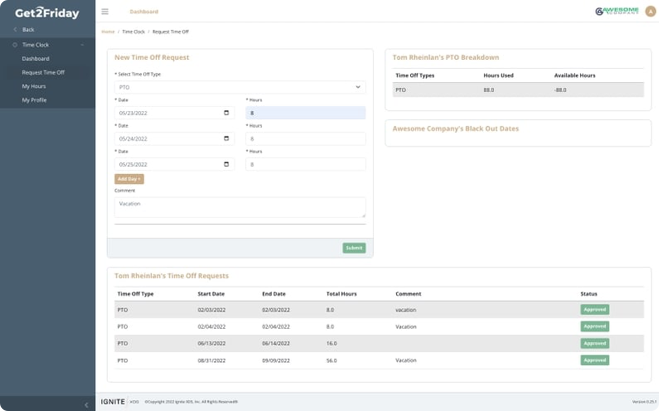
Task: Click the Add Day button
Action: [129, 179]
